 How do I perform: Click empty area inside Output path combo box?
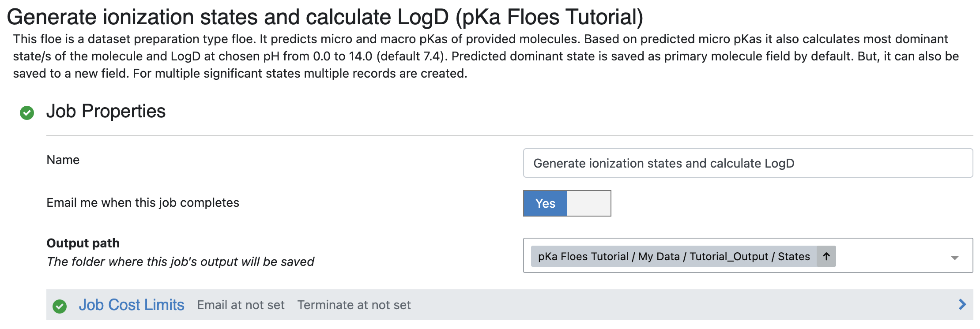coord(892,256)
